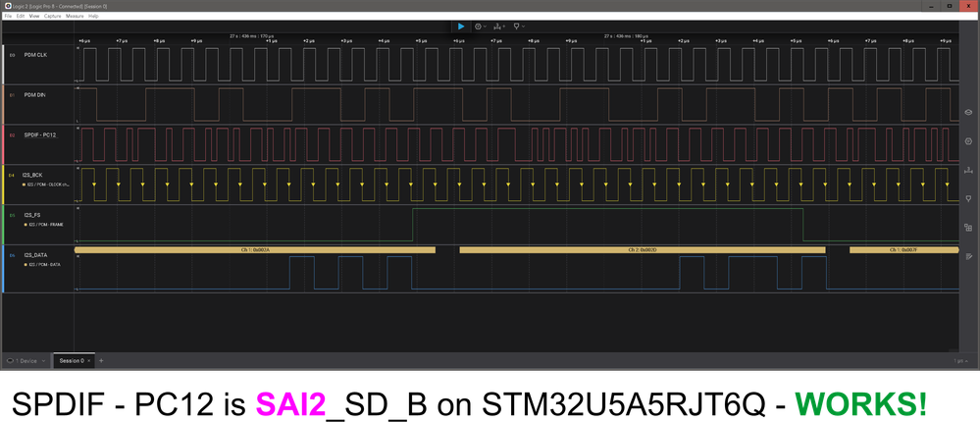Open the Capture settings panel in right sidebar

click(x=969, y=140)
